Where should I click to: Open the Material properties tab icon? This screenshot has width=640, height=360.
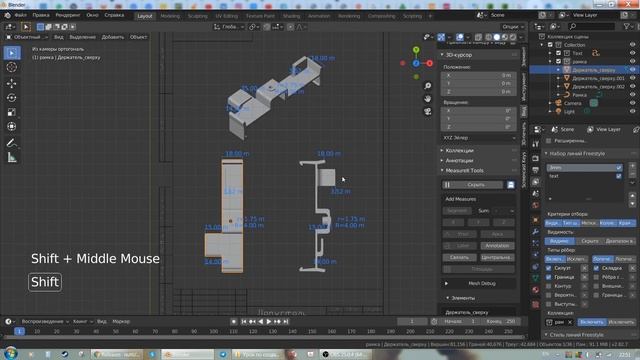pos(536,290)
